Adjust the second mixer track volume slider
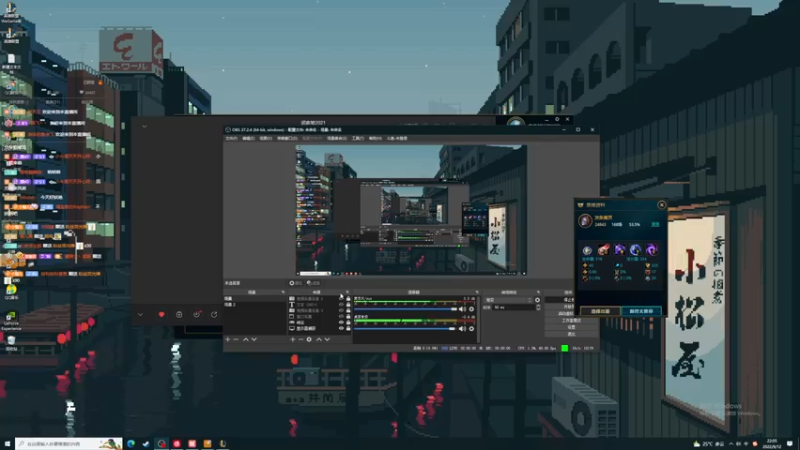The image size is (800, 450). pyautogui.click(x=405, y=329)
